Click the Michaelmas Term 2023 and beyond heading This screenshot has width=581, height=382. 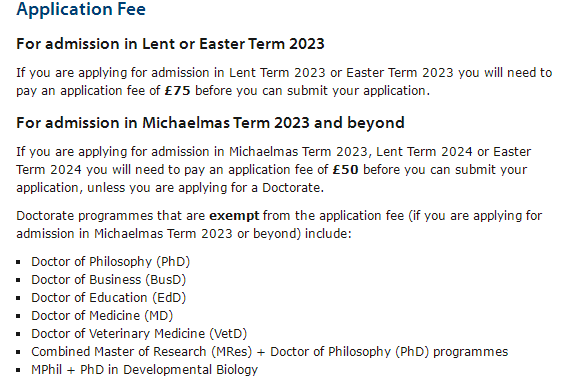coord(210,123)
